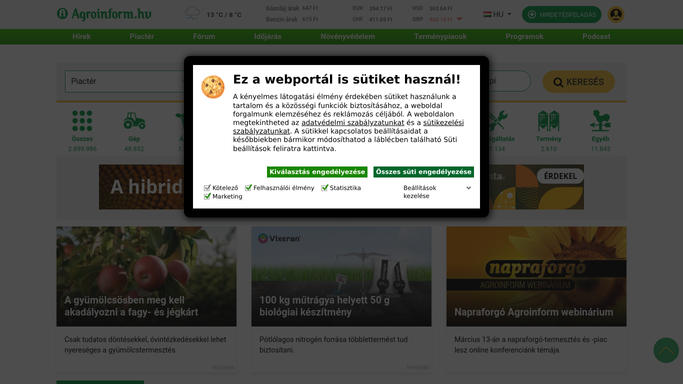
Task: Uncheck the Statisztika cookie checkbox
Action: click(325, 188)
